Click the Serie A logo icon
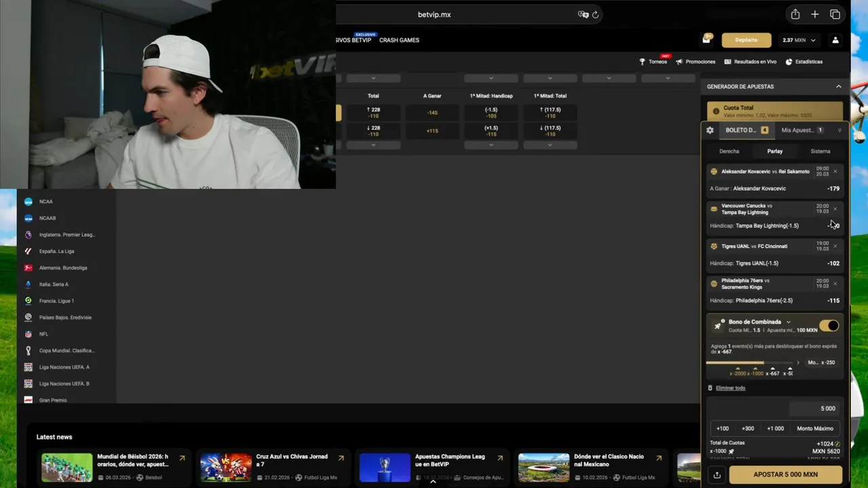 (x=28, y=284)
